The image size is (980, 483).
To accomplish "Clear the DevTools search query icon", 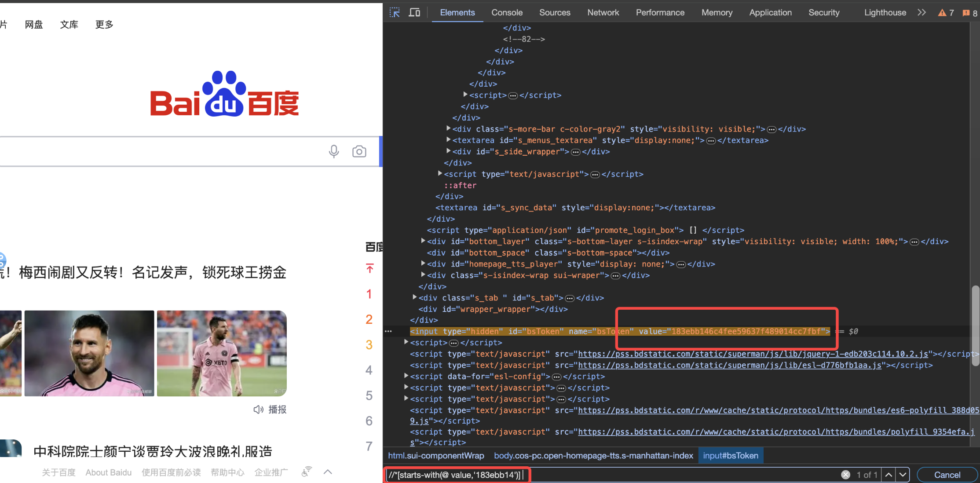I will point(845,475).
